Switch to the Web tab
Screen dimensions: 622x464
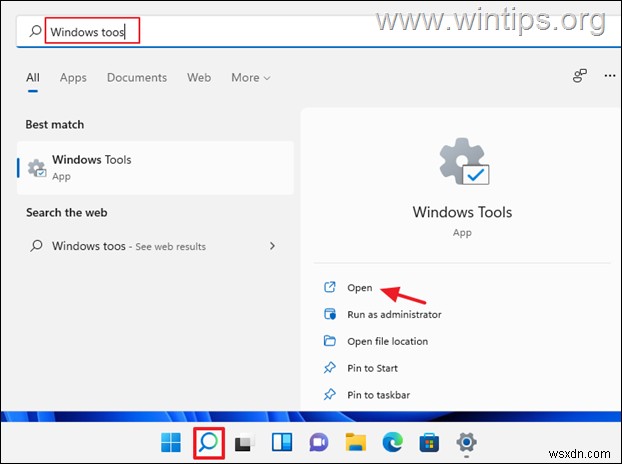tap(199, 77)
